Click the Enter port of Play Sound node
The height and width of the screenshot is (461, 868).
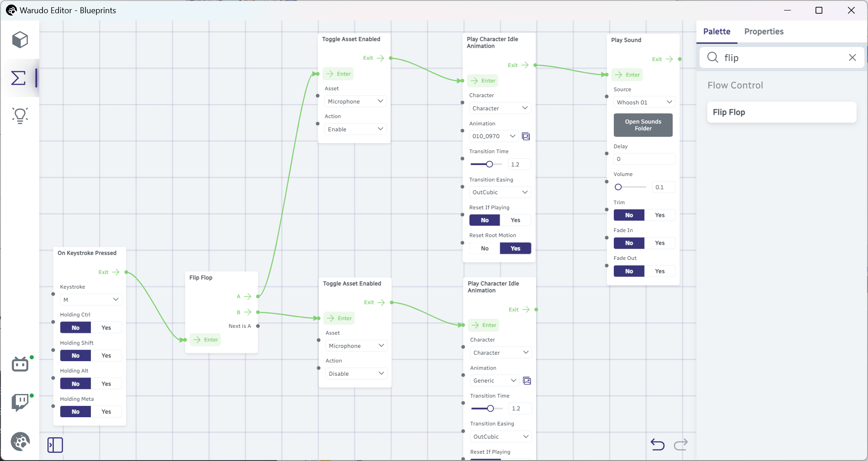pyautogui.click(x=627, y=75)
